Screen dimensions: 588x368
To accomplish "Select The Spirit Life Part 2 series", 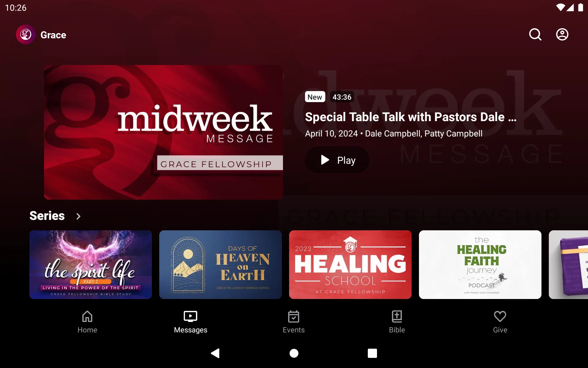I will pyautogui.click(x=91, y=265).
